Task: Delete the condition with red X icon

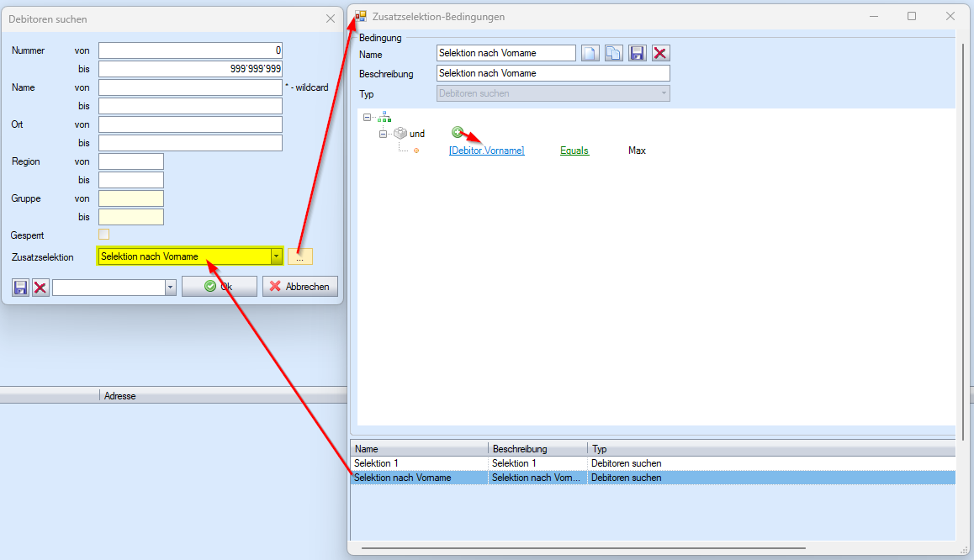Action: pyautogui.click(x=660, y=53)
